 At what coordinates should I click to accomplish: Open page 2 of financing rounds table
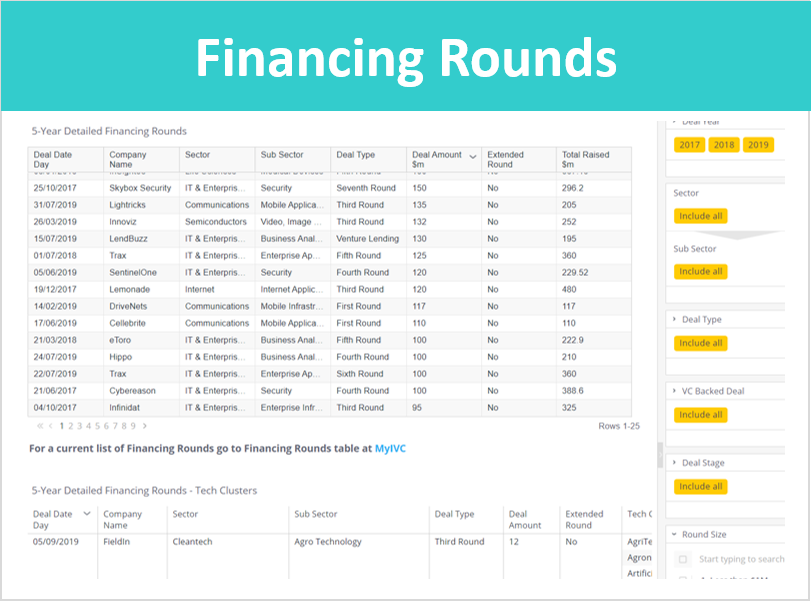tap(71, 426)
